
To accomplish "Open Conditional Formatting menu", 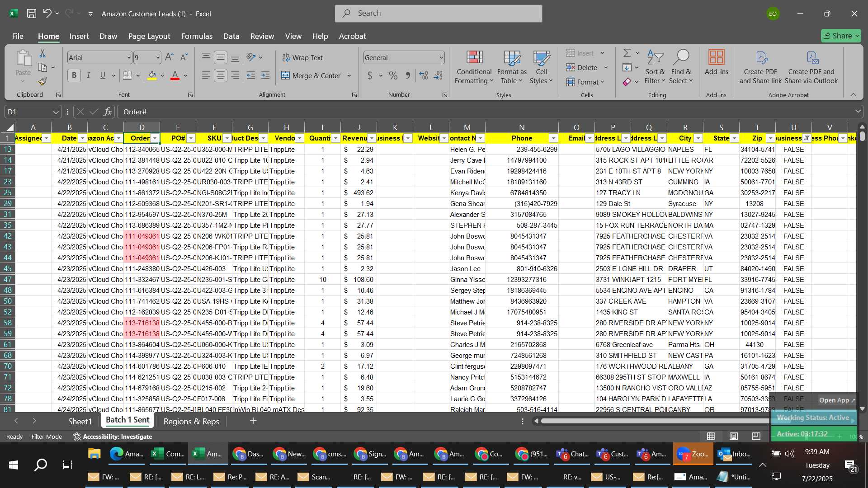I will coord(474,67).
